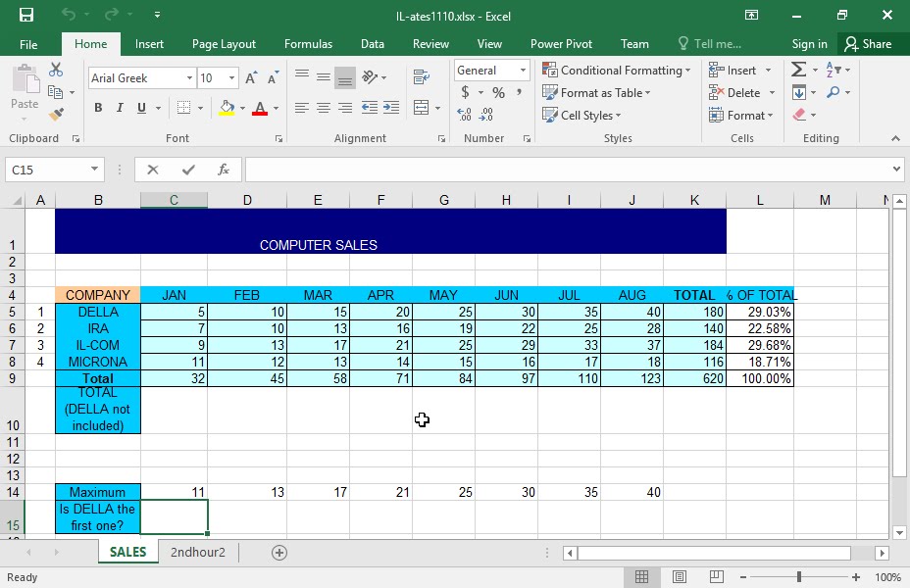This screenshot has width=910, height=588.
Task: Add a new sheet with plus icon
Action: (x=279, y=553)
